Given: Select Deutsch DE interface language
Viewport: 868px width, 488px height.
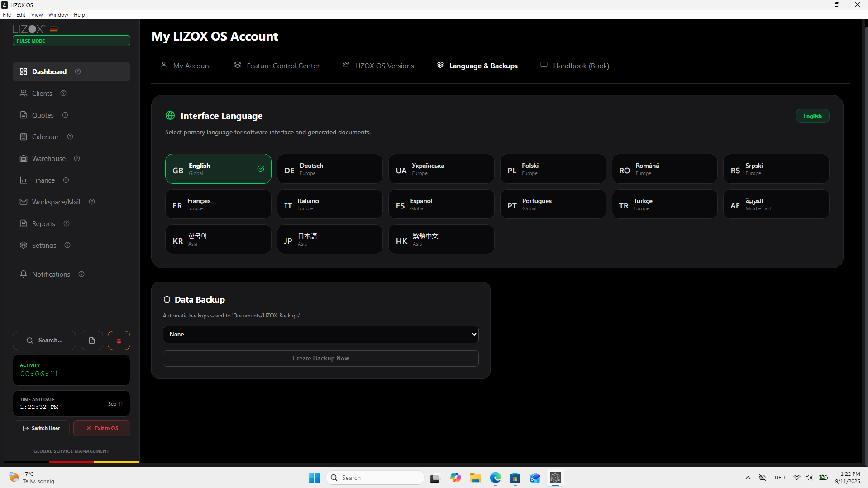Looking at the screenshot, I should tap(329, 169).
